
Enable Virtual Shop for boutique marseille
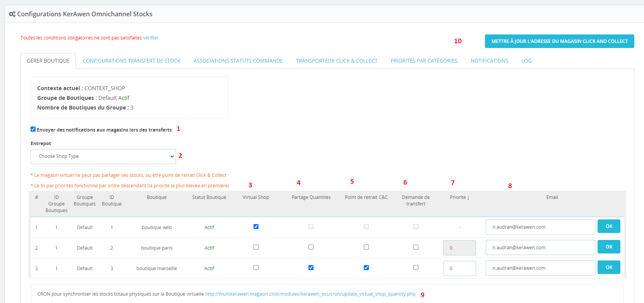coord(256,268)
